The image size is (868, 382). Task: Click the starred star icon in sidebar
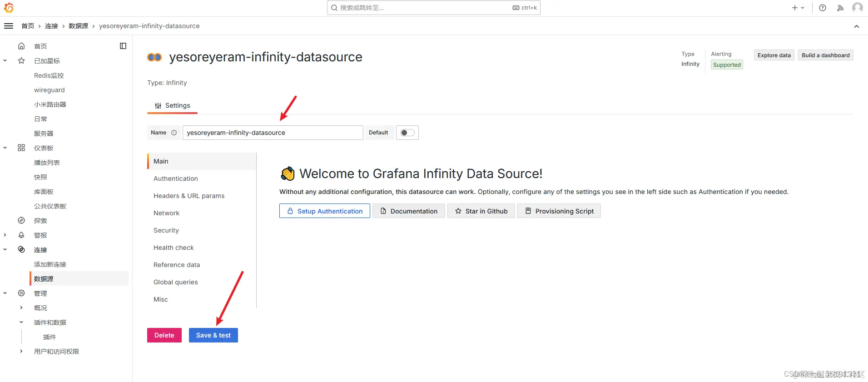coord(21,60)
